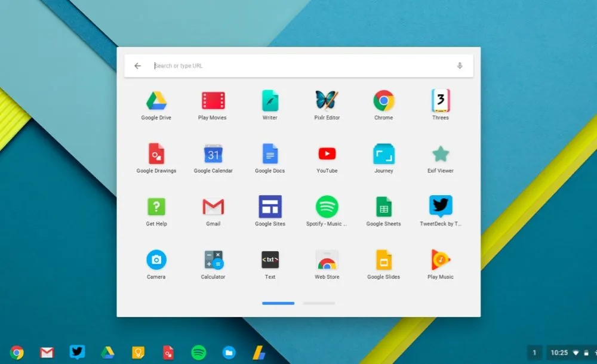
Task: Open Google Drawings in the launcher
Action: point(156,154)
